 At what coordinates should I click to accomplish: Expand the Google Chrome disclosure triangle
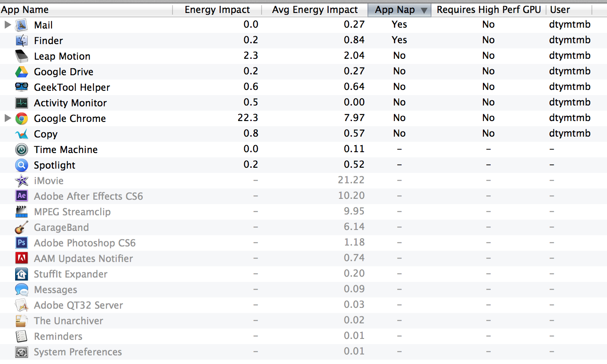[8, 118]
